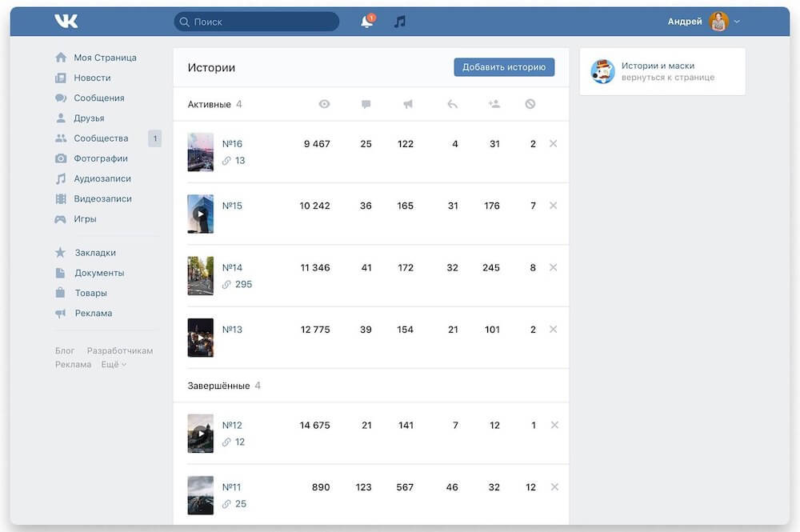
Task: Click the Истории и маски link
Action: [658, 66]
